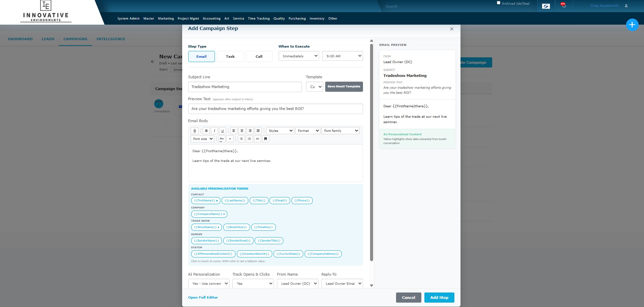Open Full Editor for the email
This screenshot has width=644, height=307.
tap(202, 297)
